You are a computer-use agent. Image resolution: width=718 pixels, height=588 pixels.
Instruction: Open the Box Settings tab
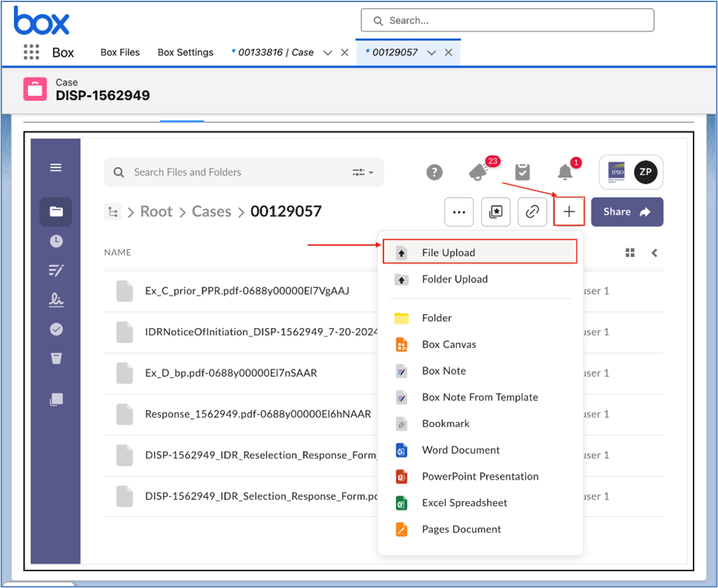pyautogui.click(x=185, y=52)
